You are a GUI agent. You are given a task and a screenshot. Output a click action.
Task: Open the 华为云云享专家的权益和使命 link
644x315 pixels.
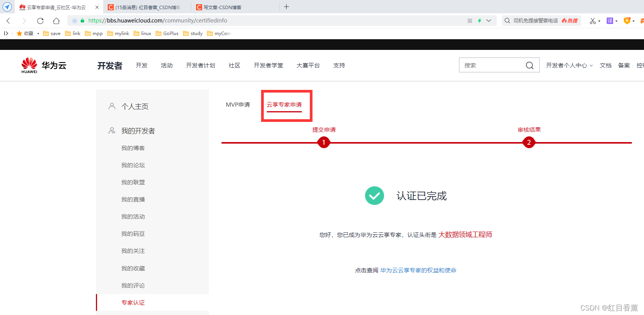pyautogui.click(x=418, y=270)
